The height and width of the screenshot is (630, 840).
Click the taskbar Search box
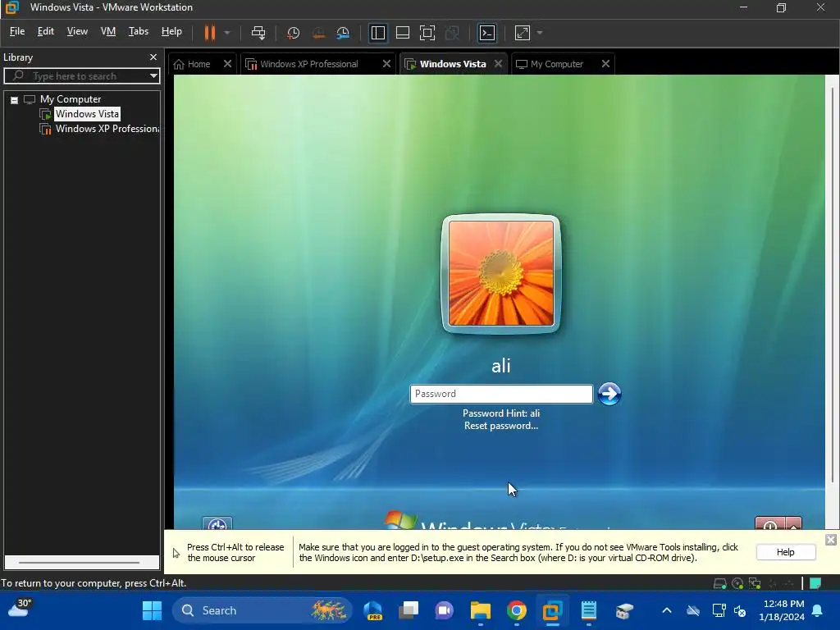pos(262,610)
